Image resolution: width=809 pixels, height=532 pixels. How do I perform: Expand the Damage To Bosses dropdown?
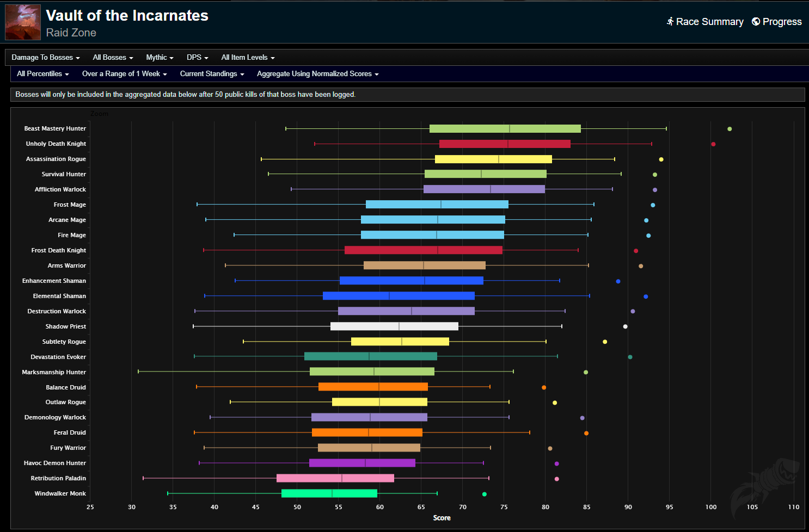coord(46,58)
